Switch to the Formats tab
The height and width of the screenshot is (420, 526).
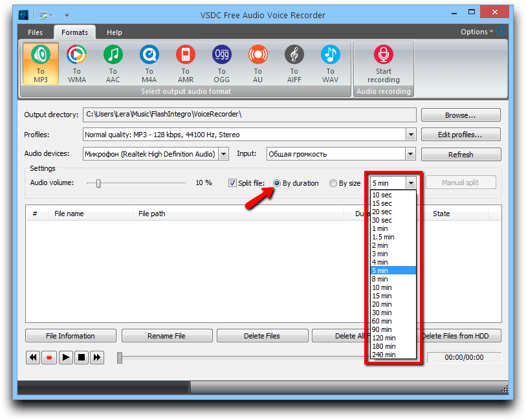(x=75, y=32)
